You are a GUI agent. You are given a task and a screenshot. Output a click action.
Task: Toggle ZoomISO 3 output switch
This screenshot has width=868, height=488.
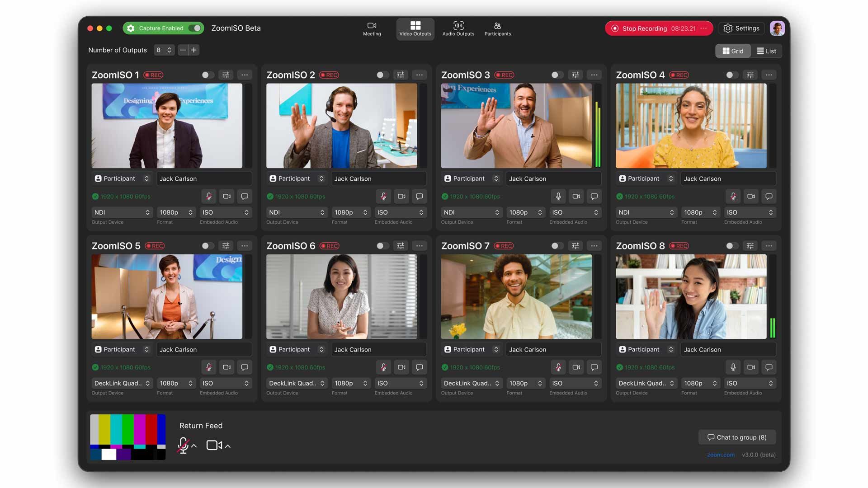click(x=557, y=75)
